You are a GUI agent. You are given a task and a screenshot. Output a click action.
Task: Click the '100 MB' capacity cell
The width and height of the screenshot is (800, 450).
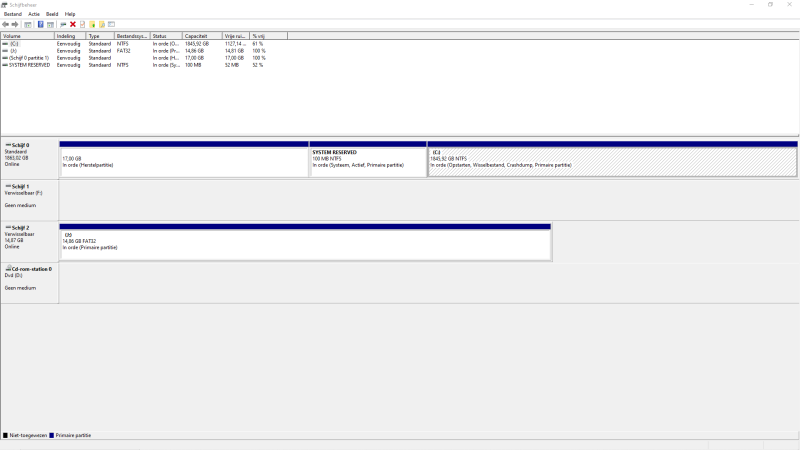[193, 65]
